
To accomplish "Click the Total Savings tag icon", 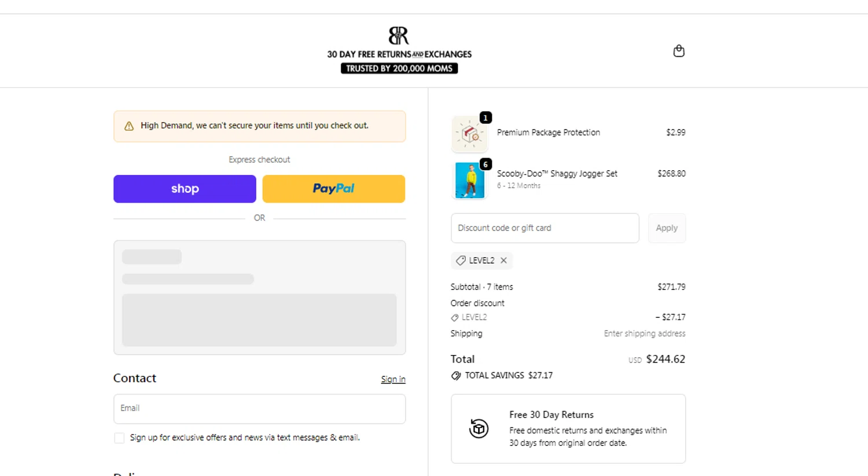I will [456, 376].
